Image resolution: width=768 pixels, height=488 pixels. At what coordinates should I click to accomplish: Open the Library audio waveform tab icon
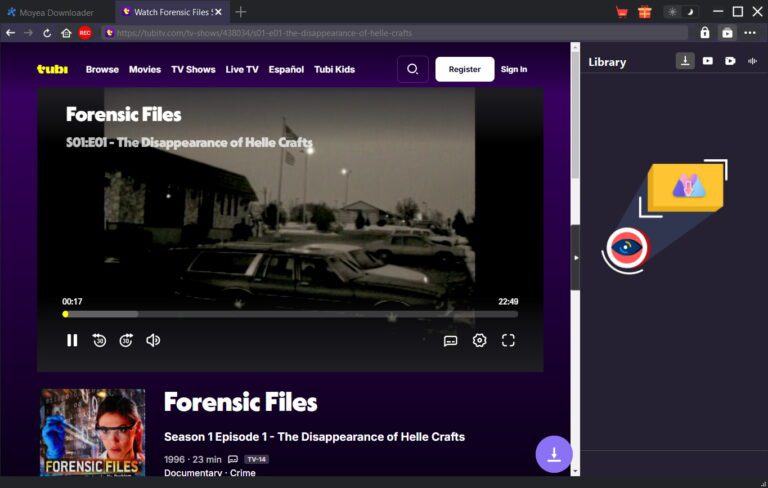click(752, 61)
